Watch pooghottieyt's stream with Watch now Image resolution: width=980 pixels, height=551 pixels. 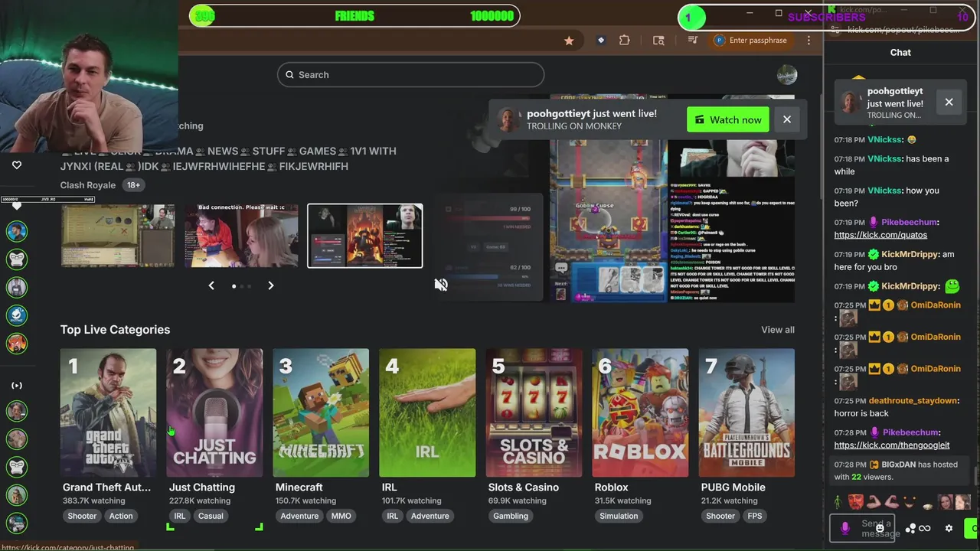point(727,120)
